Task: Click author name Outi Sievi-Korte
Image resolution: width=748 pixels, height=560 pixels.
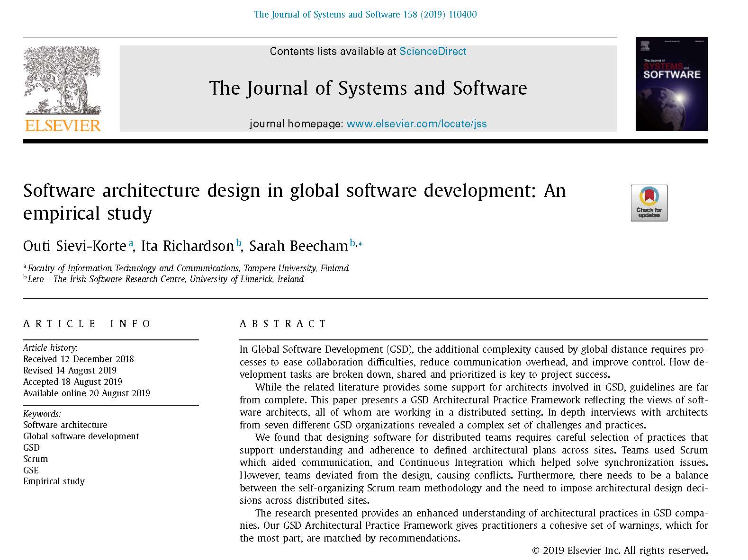Action: click(x=74, y=246)
